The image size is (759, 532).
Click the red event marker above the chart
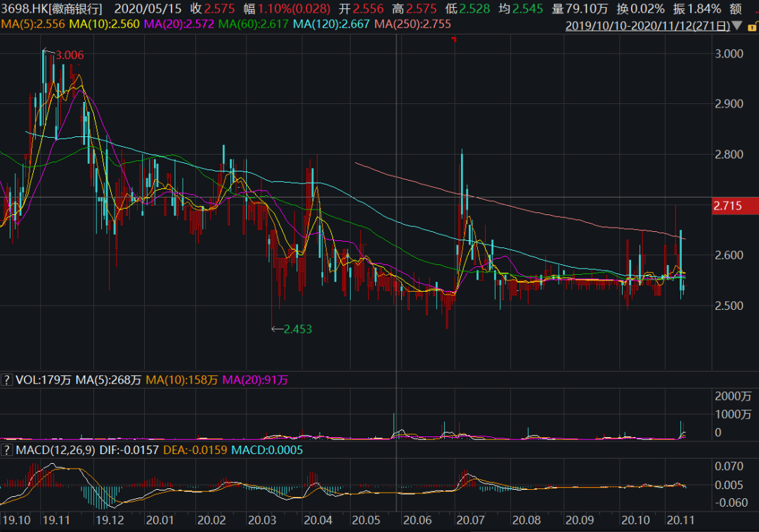click(454, 39)
